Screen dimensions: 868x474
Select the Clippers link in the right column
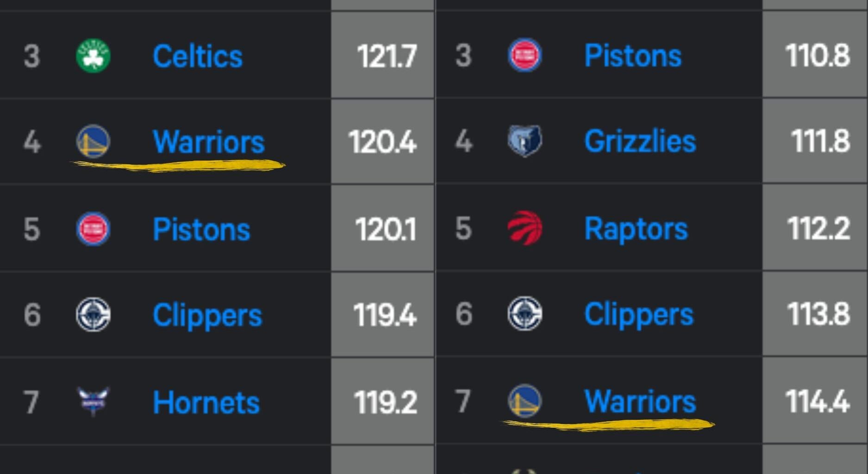pos(638,314)
